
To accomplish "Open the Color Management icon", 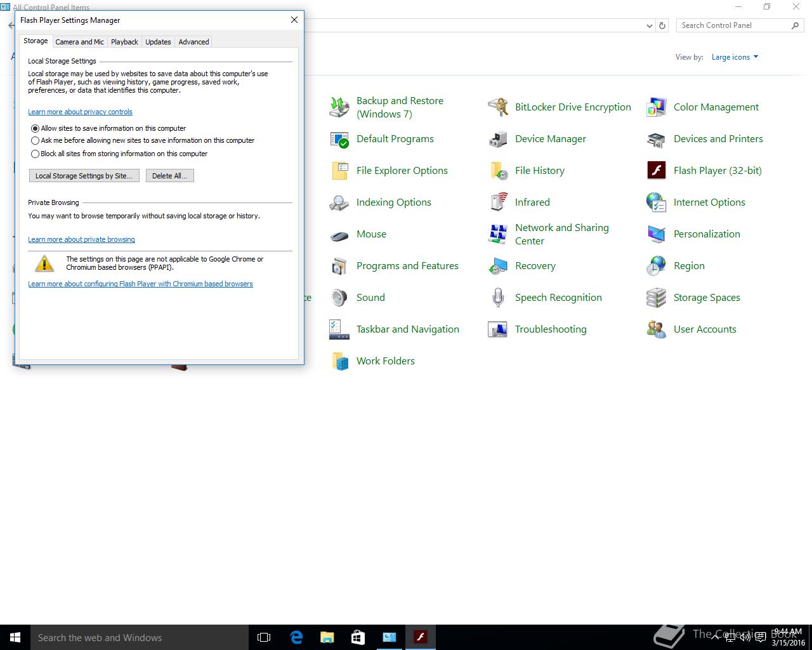I will (x=657, y=107).
